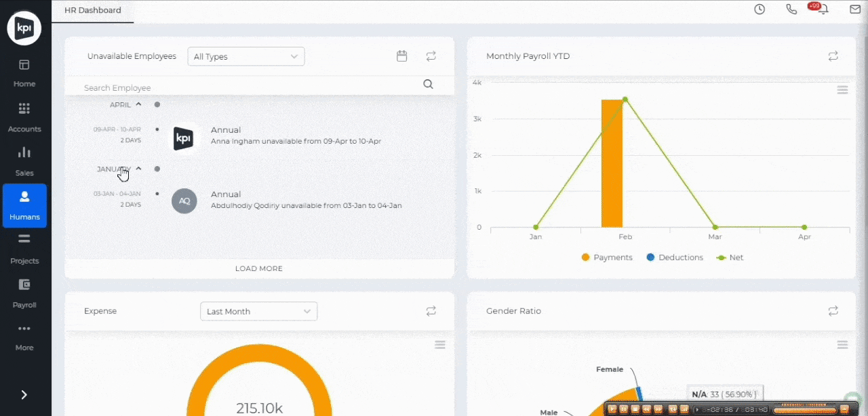
Task: Click the AQ avatar of Abdulhodiy Qodiriy
Action: click(184, 201)
